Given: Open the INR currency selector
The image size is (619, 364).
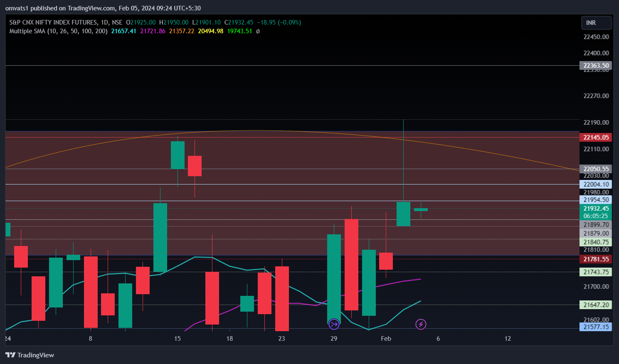Looking at the screenshot, I should point(596,23).
